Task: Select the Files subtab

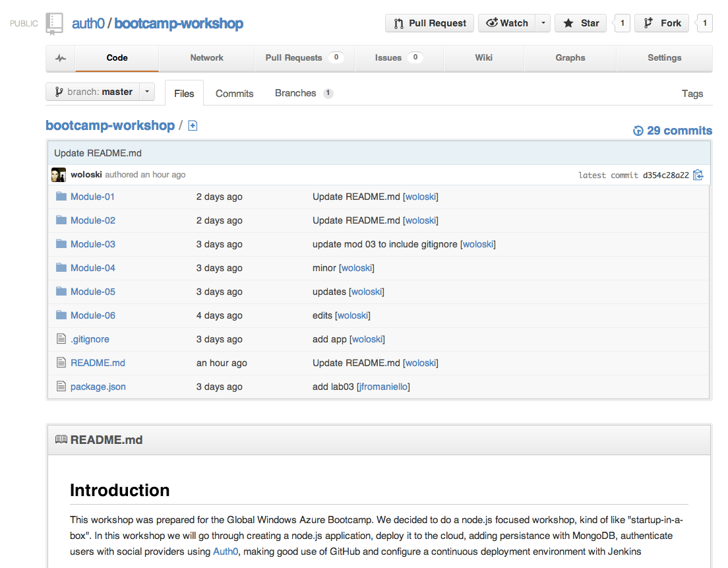Action: point(185,94)
